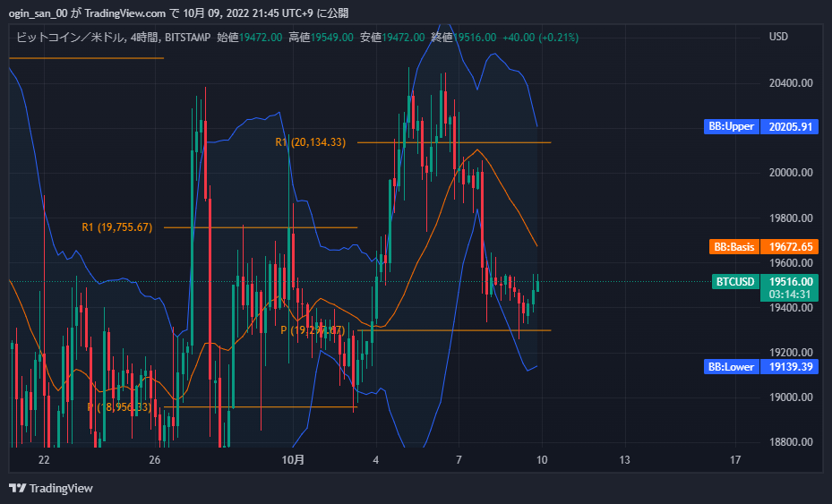This screenshot has width=832, height=504.
Task: Open the TradingView.com link in header
Action: [x=130, y=13]
